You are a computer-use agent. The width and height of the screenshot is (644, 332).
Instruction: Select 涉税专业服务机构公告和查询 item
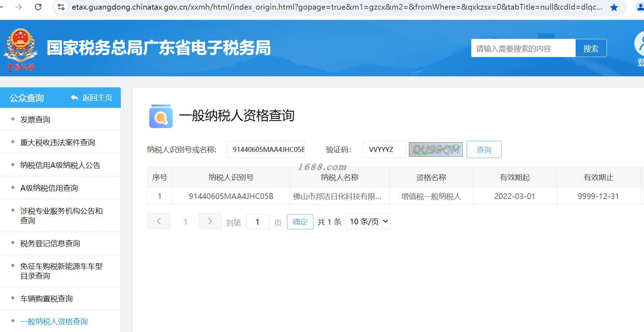pos(61,215)
